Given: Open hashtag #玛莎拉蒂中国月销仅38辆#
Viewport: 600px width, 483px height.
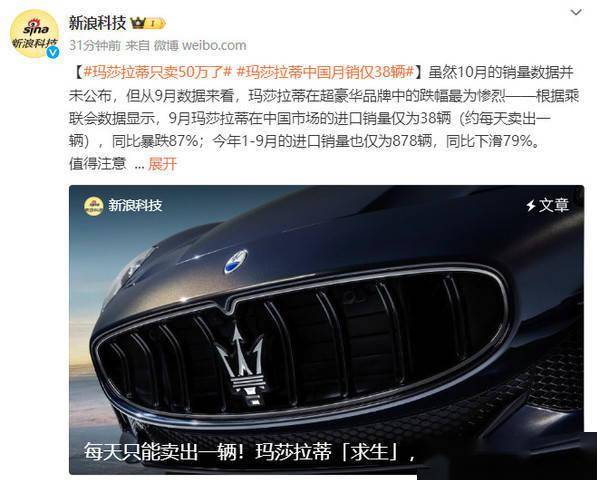Looking at the screenshot, I should click(325, 72).
